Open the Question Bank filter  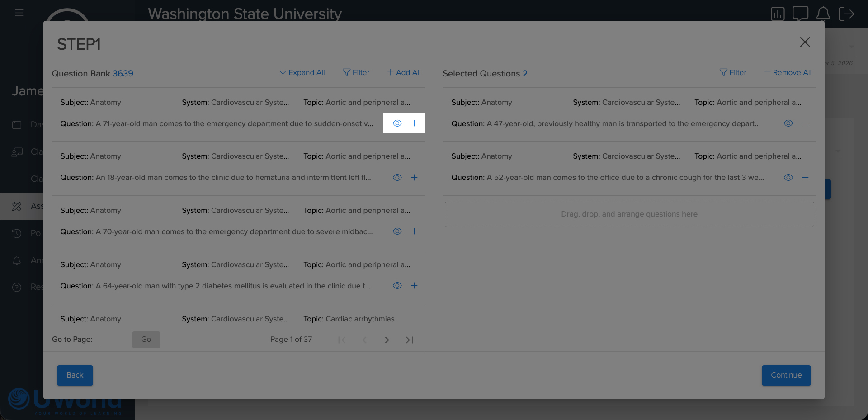pos(356,73)
